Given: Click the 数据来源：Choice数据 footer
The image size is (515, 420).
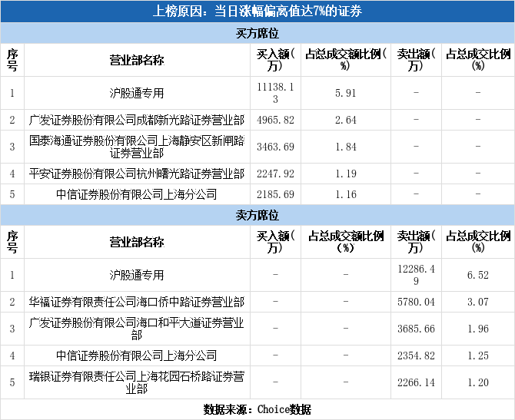Looking at the screenshot, I should pyautogui.click(x=257, y=409).
